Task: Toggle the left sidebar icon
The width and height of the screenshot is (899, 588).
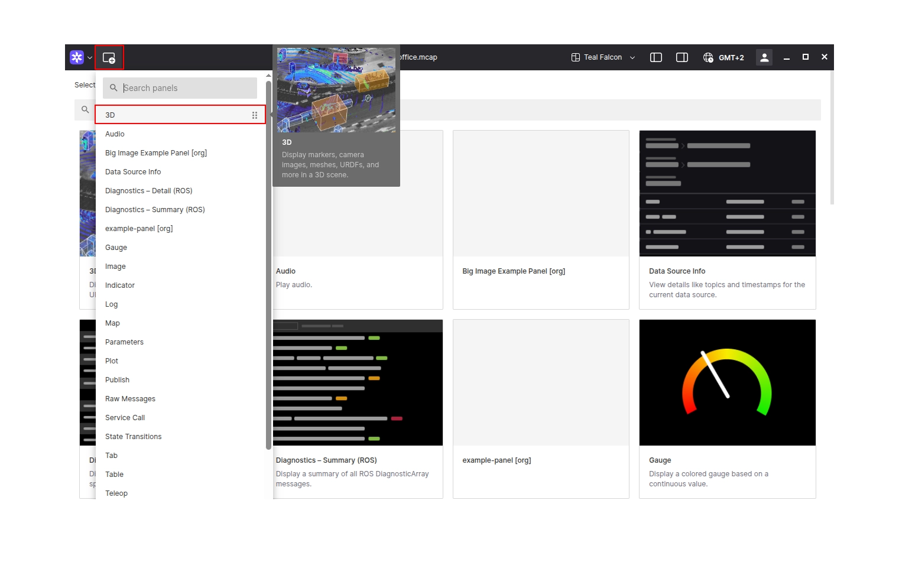Action: pyautogui.click(x=655, y=57)
